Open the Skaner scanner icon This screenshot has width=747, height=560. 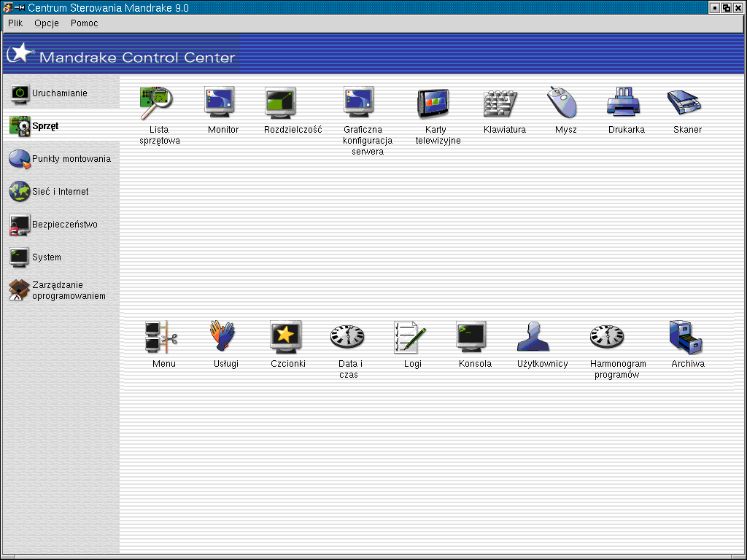pos(684,102)
